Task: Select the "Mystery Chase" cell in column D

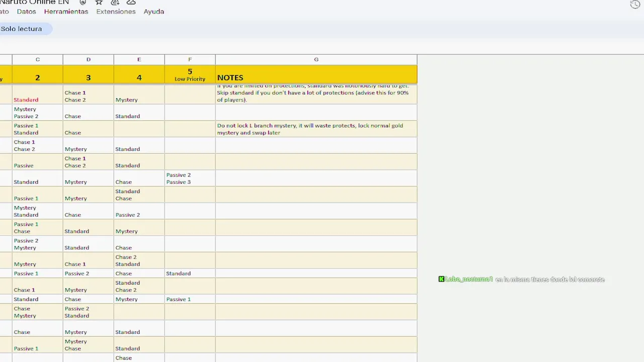Action: click(x=89, y=345)
